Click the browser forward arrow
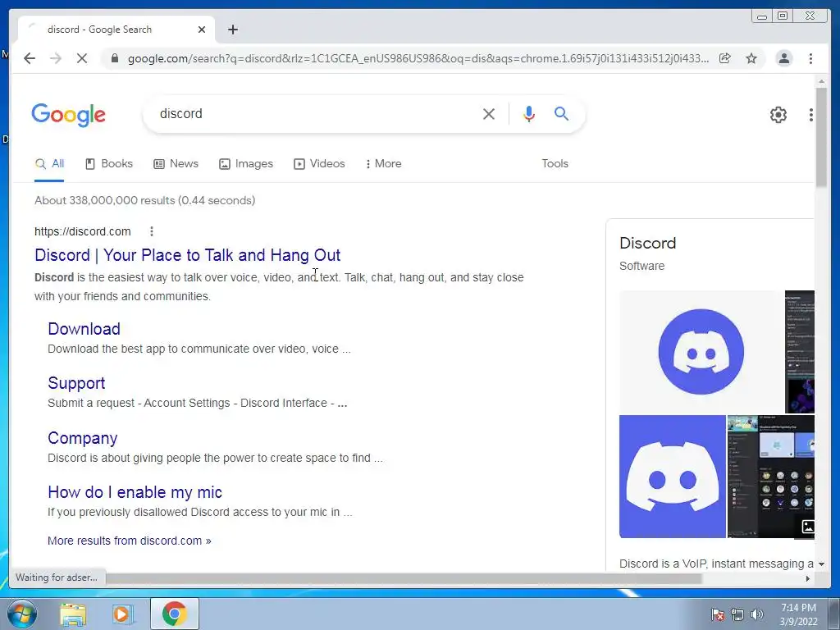840x630 pixels. point(56,58)
